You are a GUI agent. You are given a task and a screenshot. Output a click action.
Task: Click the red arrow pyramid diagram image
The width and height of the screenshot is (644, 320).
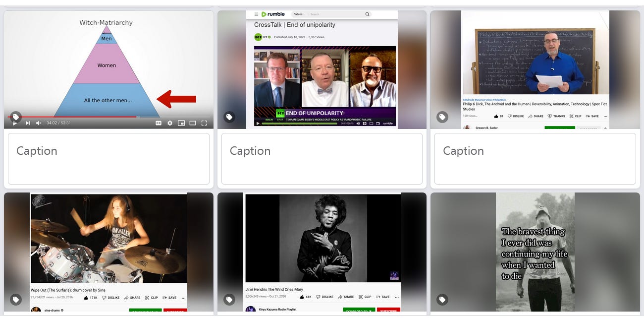[108, 70]
